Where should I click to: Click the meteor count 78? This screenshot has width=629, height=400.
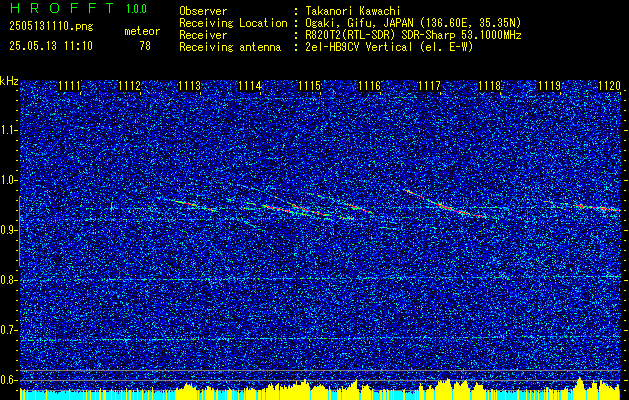[145, 46]
